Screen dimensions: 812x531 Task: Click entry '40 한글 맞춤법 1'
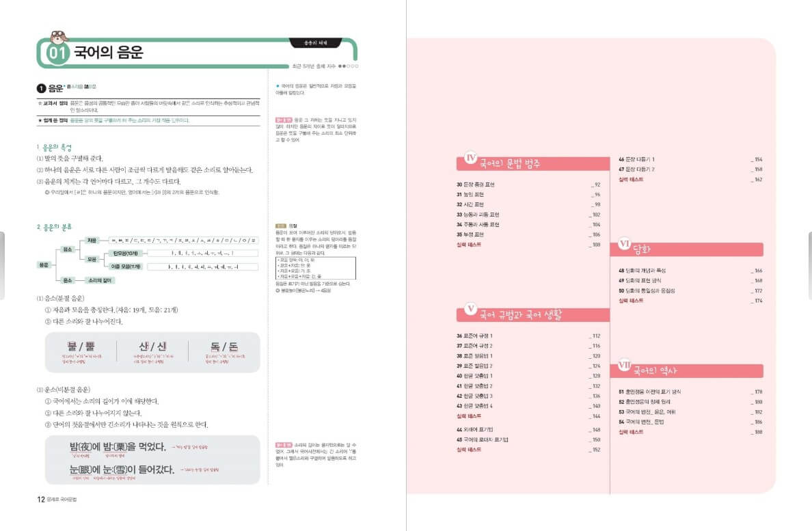pos(528,376)
